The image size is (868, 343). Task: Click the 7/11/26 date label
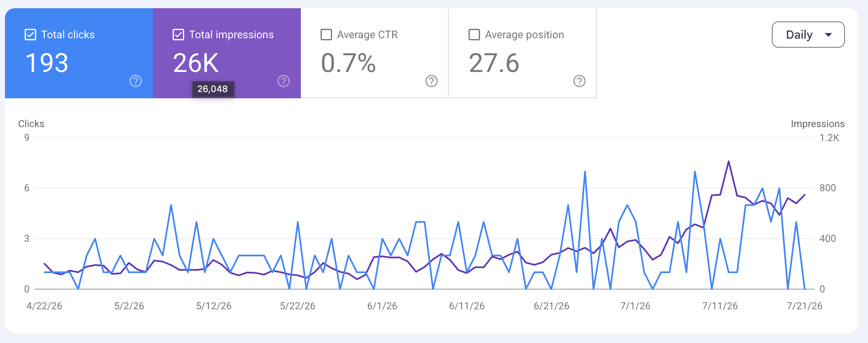point(720,306)
